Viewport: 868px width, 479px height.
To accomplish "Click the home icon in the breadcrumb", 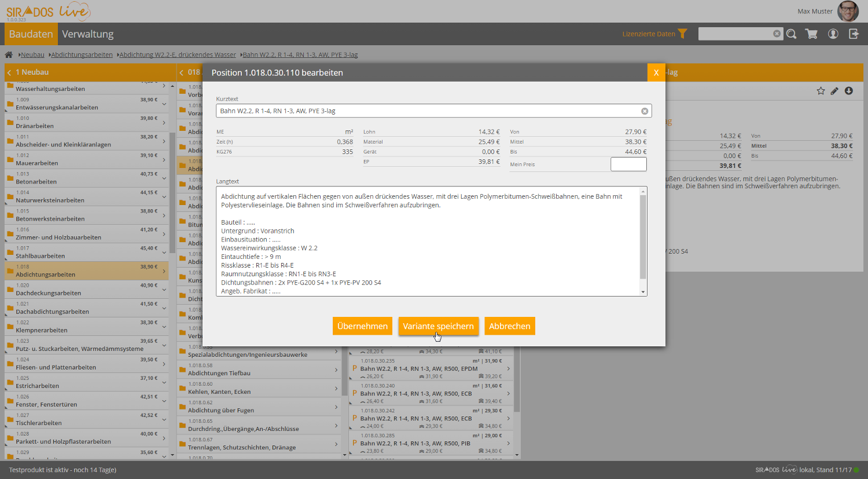I will [x=9, y=55].
